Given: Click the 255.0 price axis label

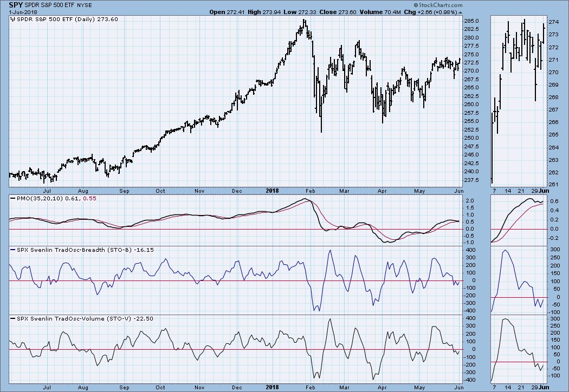Looking at the screenshot, I should [471, 121].
